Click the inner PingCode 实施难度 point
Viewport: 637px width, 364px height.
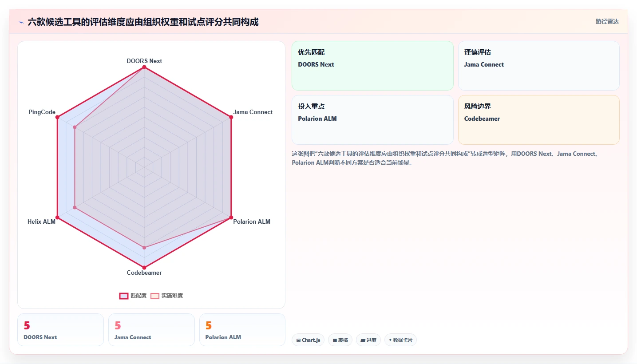tap(75, 127)
